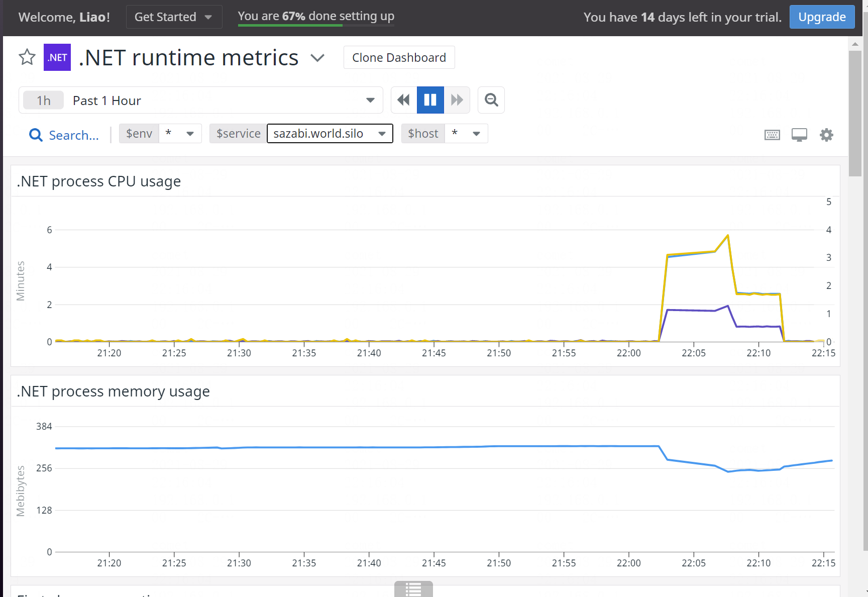868x597 pixels.
Task: Click the $host variable label
Action: coord(423,134)
